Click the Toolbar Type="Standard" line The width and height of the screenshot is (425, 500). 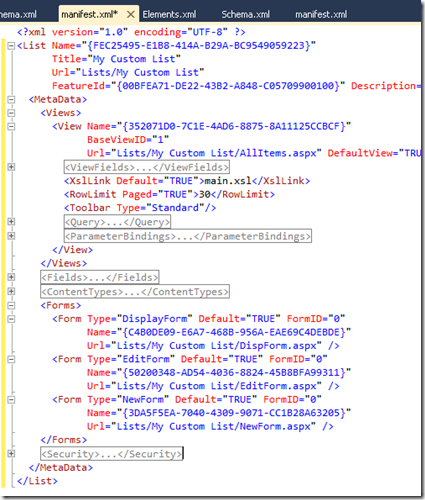pyautogui.click(x=140, y=208)
